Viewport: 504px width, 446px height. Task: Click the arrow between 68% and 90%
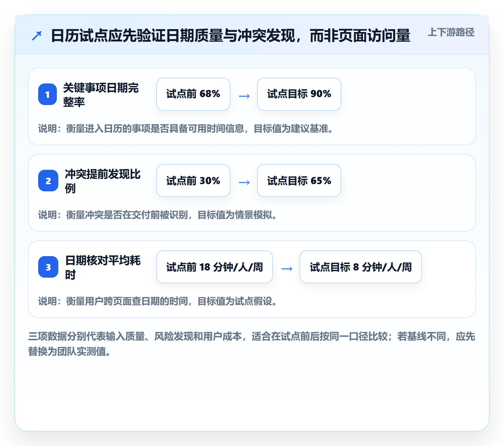(x=244, y=96)
